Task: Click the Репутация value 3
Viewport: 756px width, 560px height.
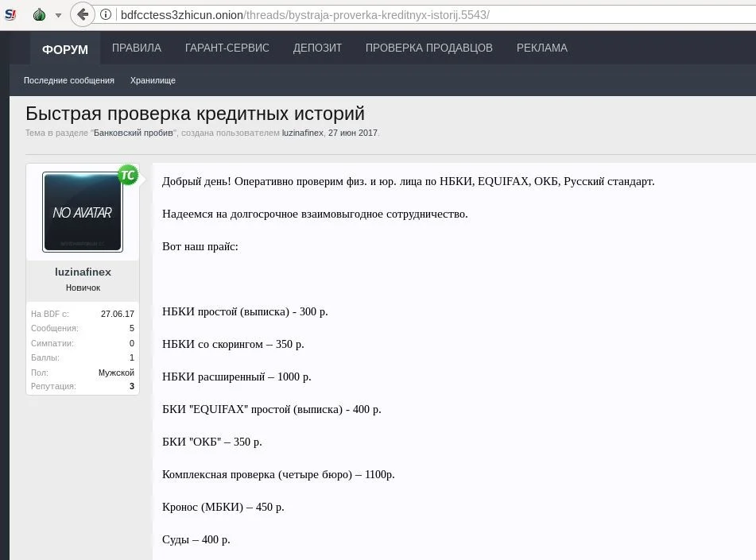Action: tap(132, 386)
